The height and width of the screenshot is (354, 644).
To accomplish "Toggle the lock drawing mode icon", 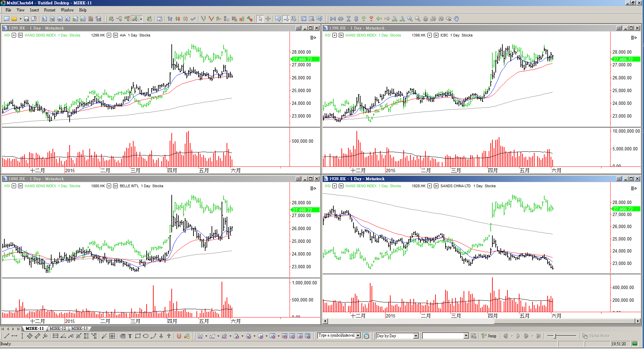I will 187,336.
